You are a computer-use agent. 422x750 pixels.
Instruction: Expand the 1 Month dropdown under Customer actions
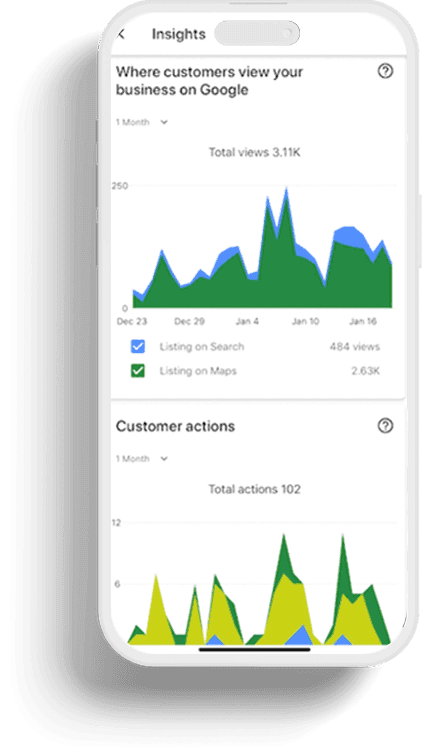(142, 459)
